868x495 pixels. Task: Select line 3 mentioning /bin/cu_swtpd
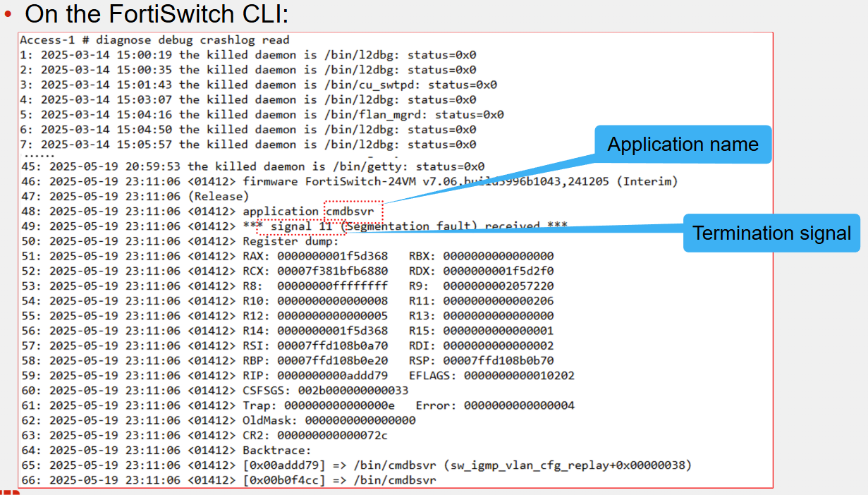point(258,85)
